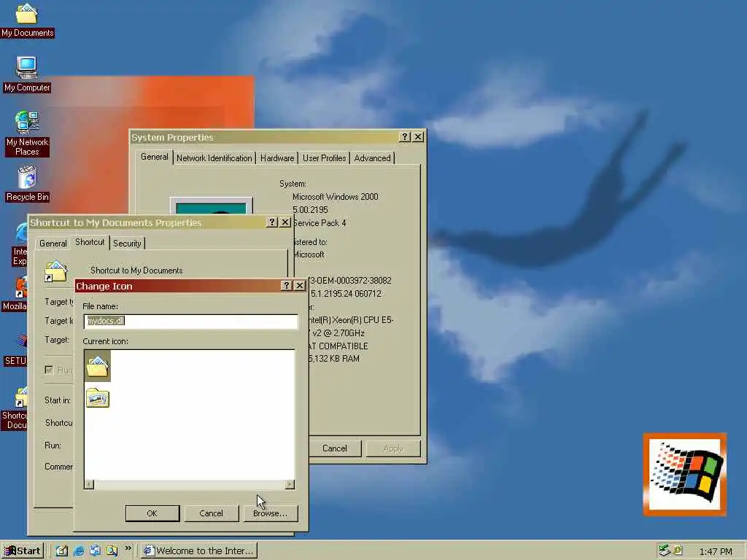747x560 pixels.
Task: Open the Recycle Bin desktop icon
Action: click(27, 183)
